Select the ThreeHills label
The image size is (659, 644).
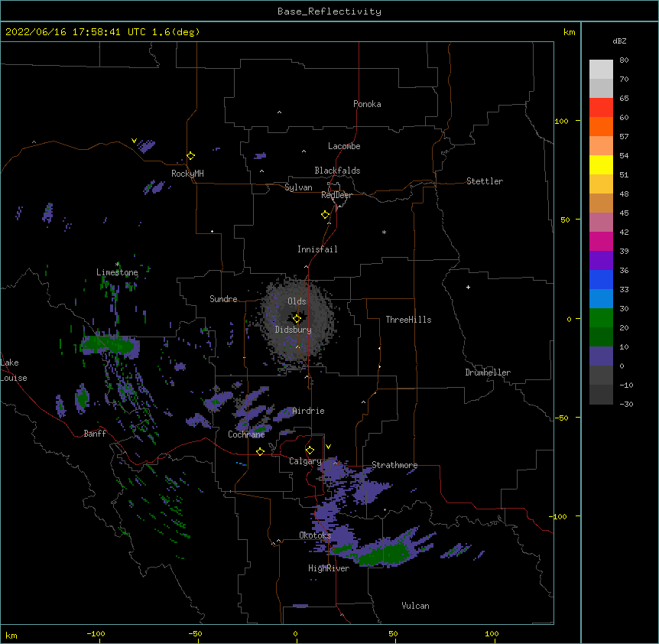click(x=408, y=320)
